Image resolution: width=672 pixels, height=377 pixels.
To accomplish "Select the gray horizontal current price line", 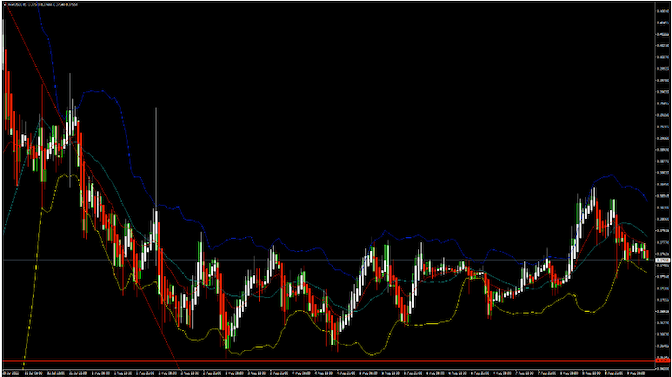I will coord(329,260).
